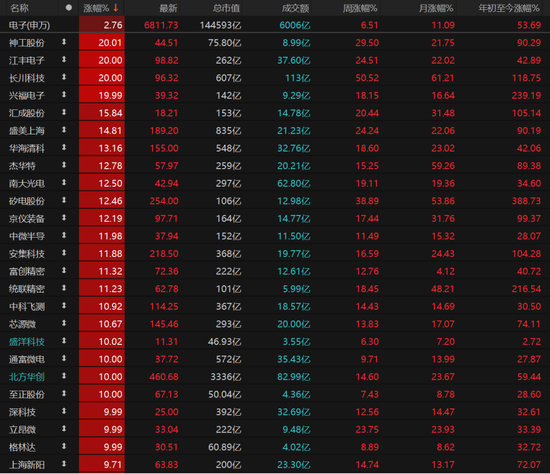Select the 年初至今涨幅% column header

click(509, 8)
